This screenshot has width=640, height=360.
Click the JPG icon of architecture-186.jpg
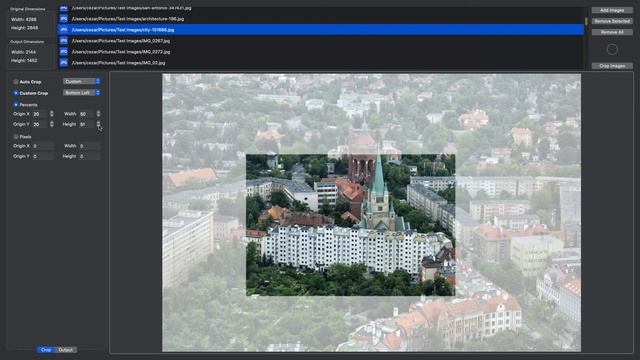click(x=64, y=19)
